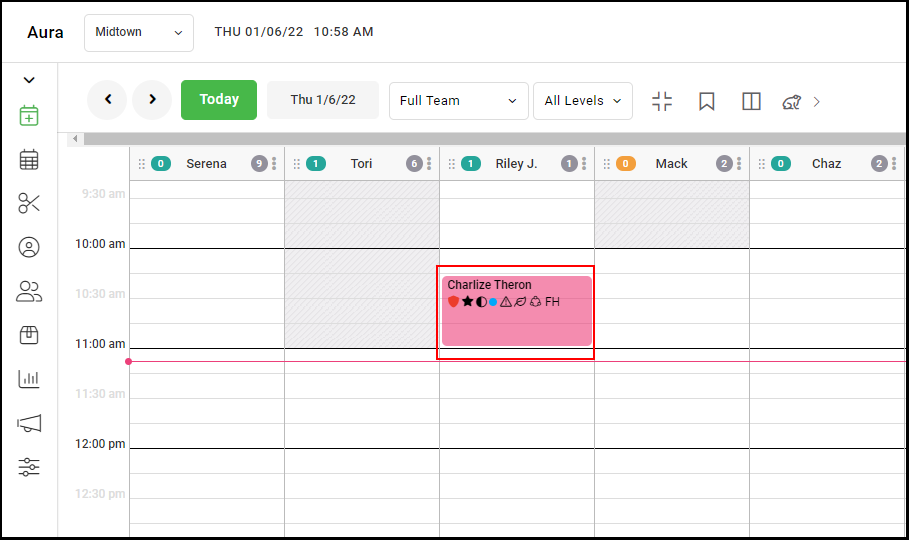This screenshot has width=909, height=540.
Task: Go to previous day arrow button
Action: click(x=107, y=100)
